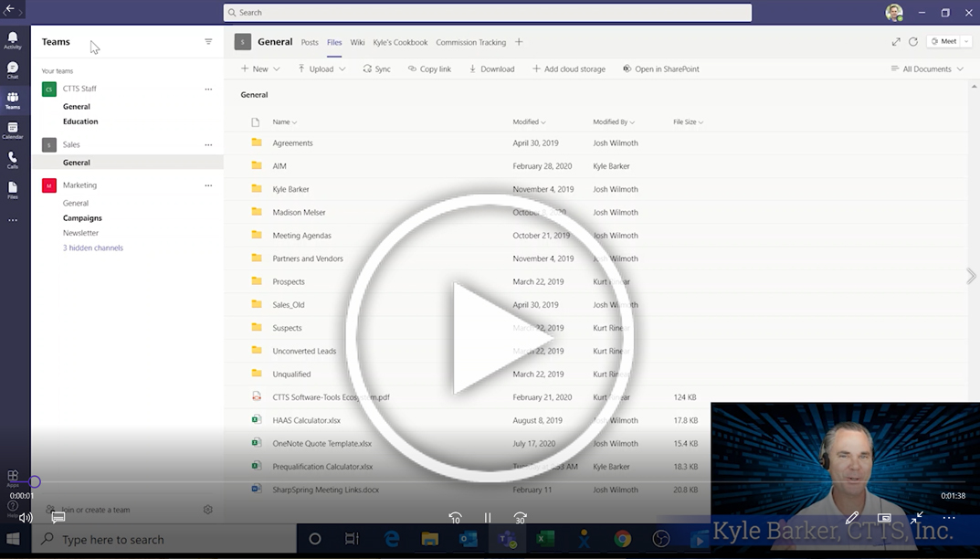Image resolution: width=980 pixels, height=559 pixels.
Task: Open more options for CTTS Staff team
Action: [x=208, y=89]
